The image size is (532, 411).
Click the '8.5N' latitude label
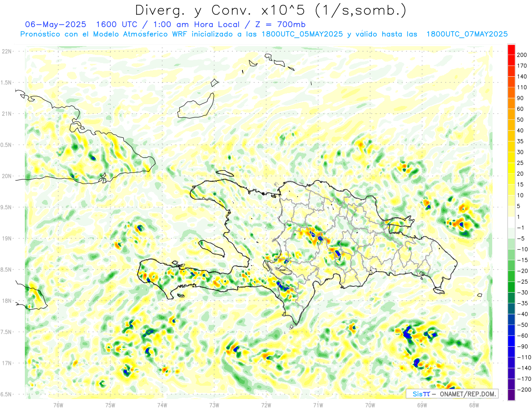coord(6,270)
